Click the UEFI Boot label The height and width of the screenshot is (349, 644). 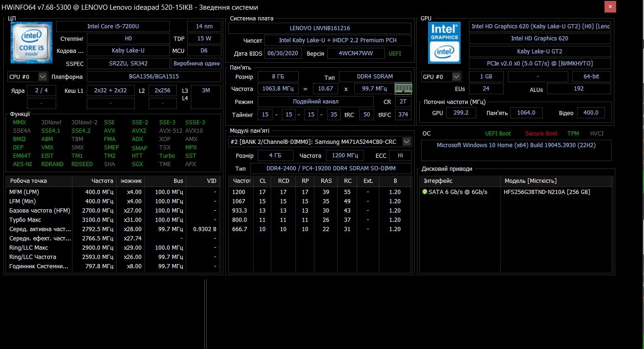498,134
